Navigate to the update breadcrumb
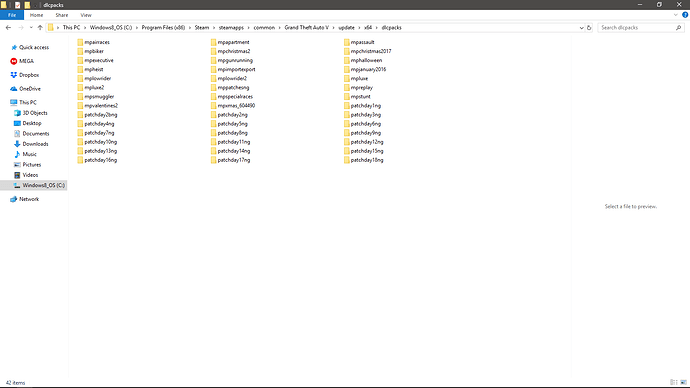690x388 pixels. (x=346, y=28)
